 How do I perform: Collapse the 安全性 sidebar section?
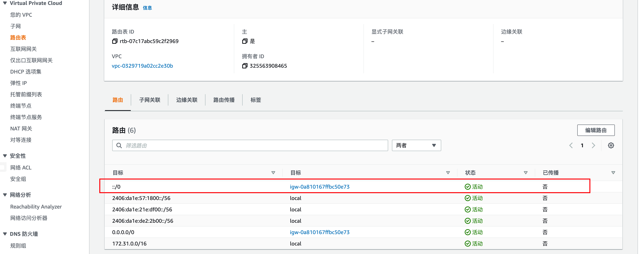coord(5,156)
